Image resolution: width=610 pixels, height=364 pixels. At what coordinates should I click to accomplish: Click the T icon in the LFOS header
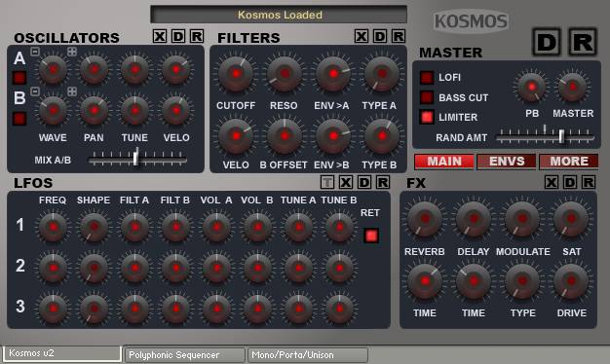327,182
